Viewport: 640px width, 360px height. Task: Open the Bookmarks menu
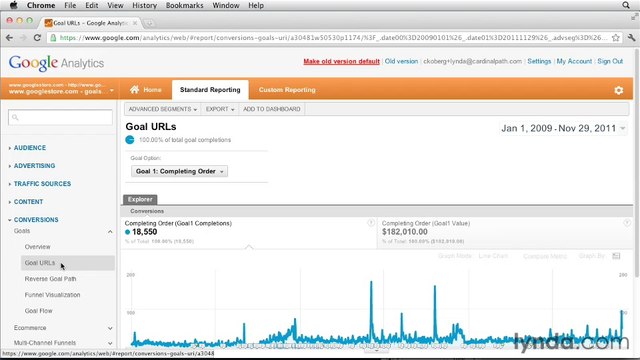(x=184, y=5)
